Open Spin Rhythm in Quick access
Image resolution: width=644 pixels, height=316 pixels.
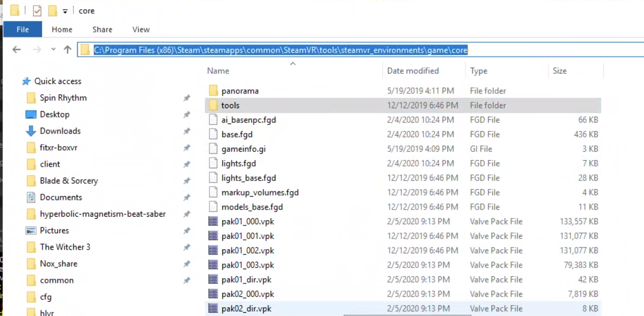tap(63, 98)
